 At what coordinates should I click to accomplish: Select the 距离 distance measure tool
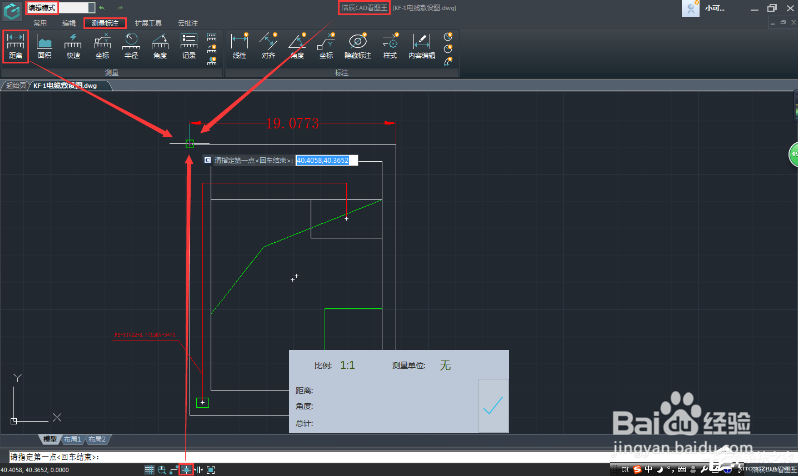(15, 45)
